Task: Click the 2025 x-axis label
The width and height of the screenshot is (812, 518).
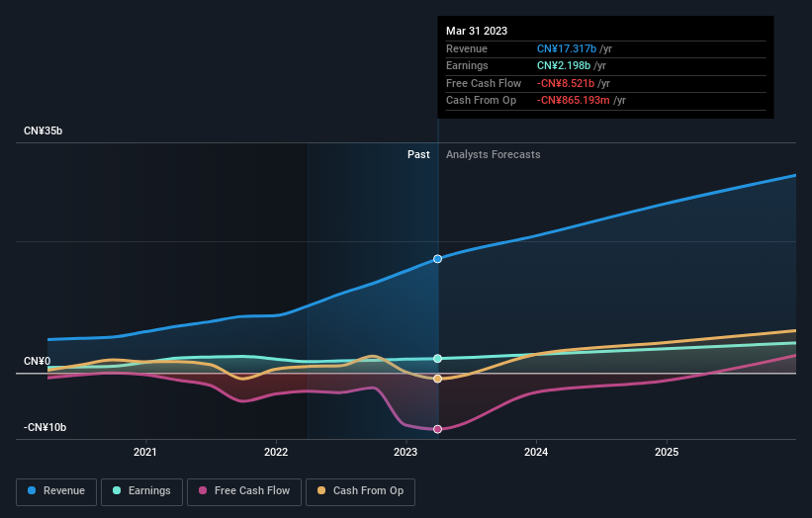Action: click(x=667, y=452)
